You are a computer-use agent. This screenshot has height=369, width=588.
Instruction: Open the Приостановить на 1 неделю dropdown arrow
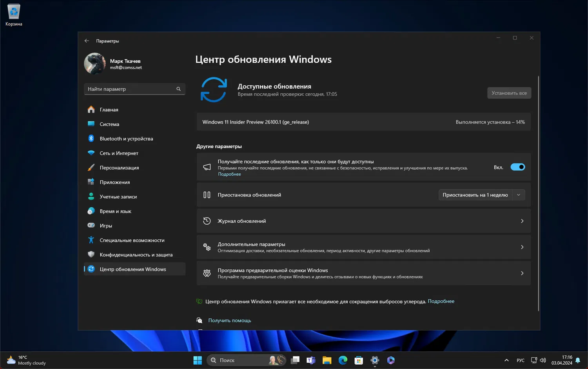[x=518, y=194]
